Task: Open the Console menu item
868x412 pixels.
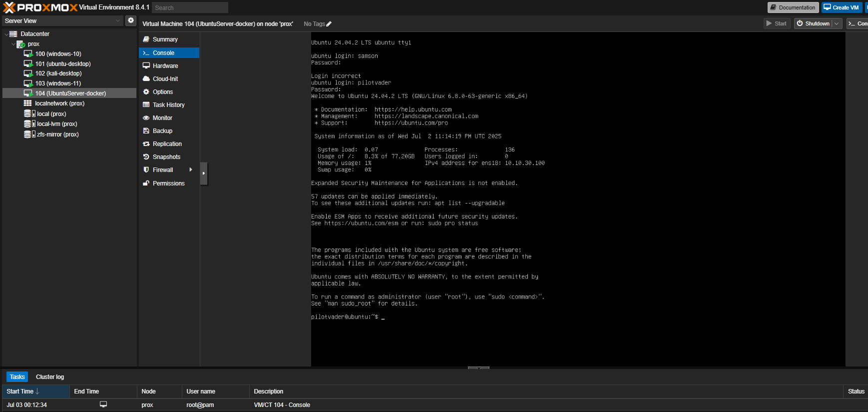Action: pyautogui.click(x=169, y=52)
